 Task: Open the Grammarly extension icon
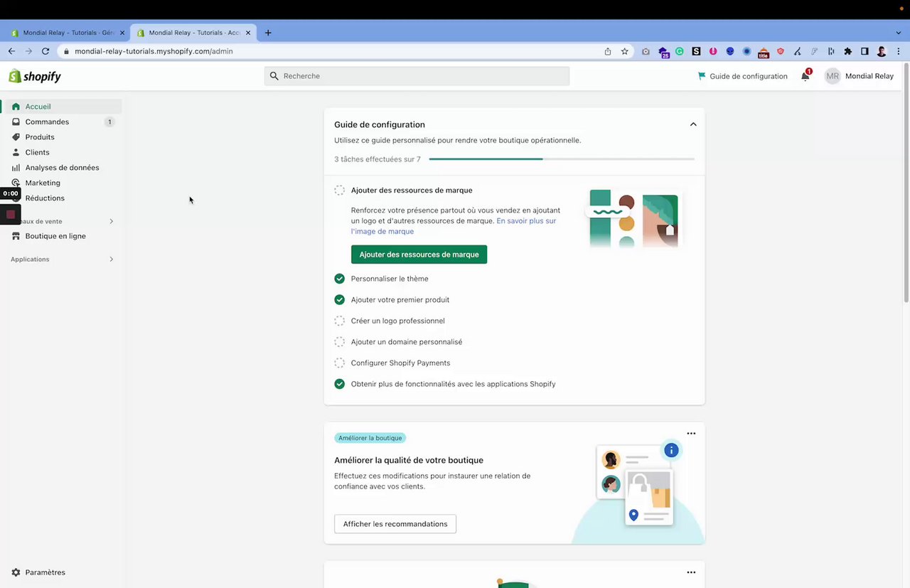click(x=680, y=51)
